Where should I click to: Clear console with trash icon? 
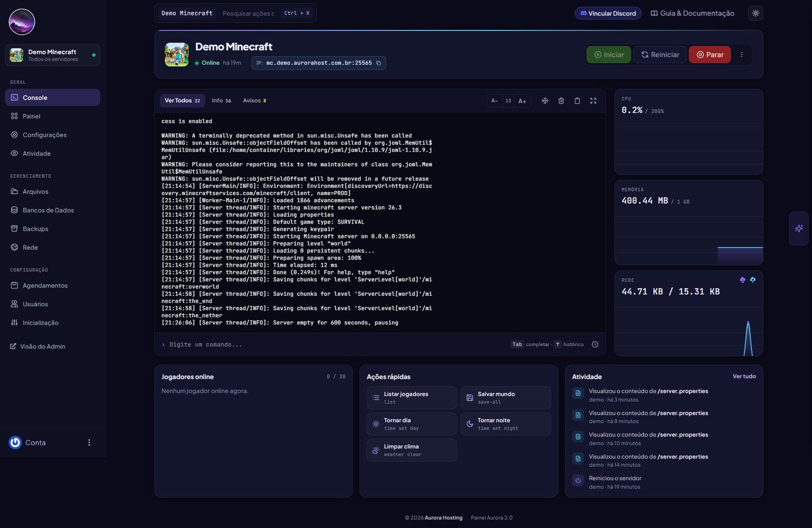[x=561, y=101]
